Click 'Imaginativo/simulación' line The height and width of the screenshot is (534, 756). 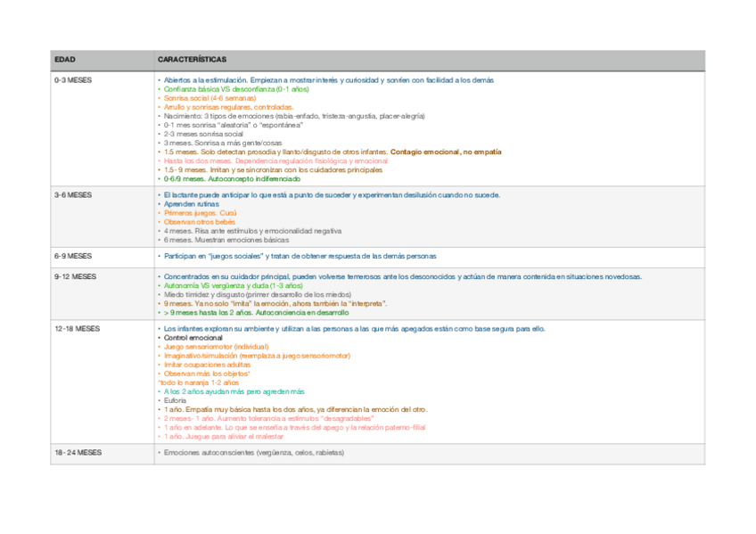point(257,356)
